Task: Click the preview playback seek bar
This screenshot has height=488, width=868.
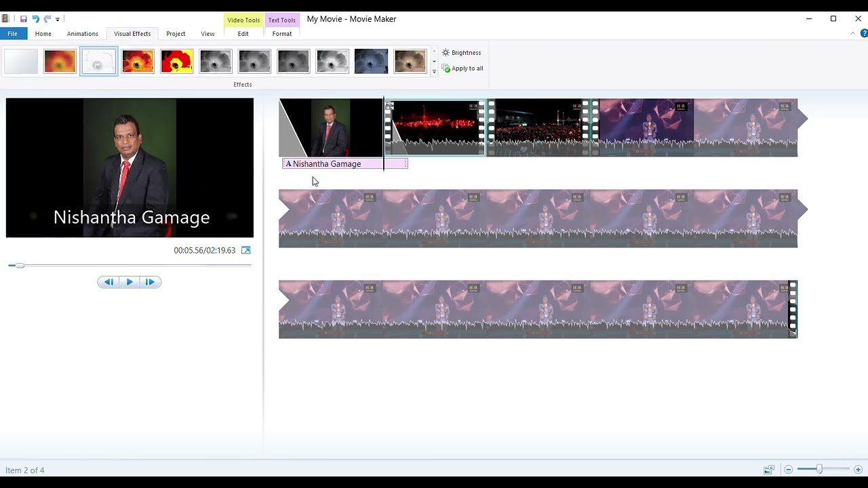Action: tap(130, 266)
